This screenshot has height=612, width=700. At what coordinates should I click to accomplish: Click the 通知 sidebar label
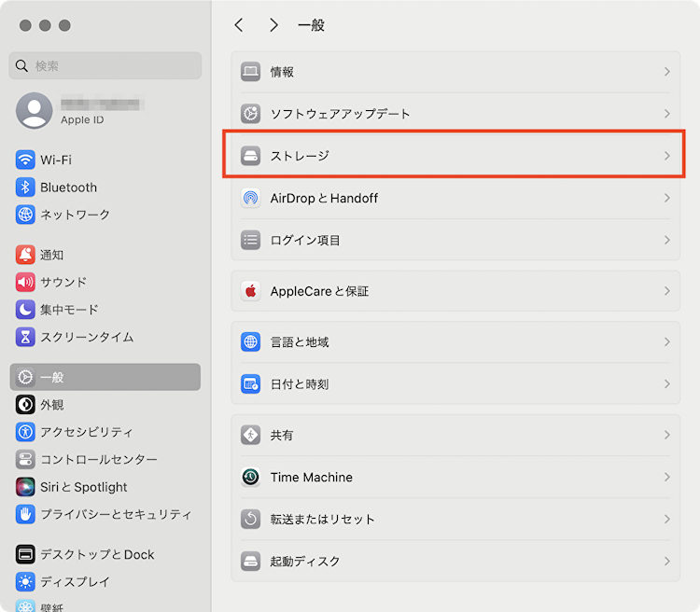tap(51, 255)
